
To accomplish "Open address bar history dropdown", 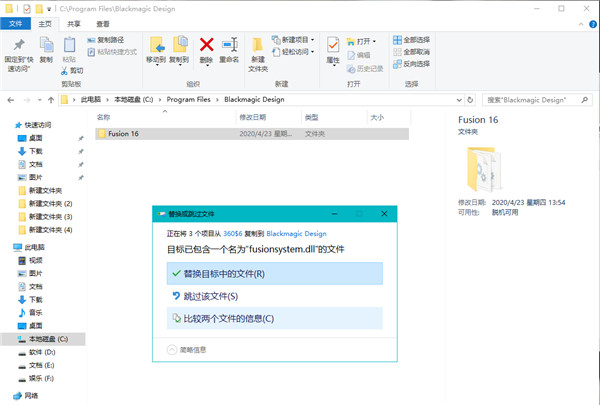I will (x=459, y=100).
